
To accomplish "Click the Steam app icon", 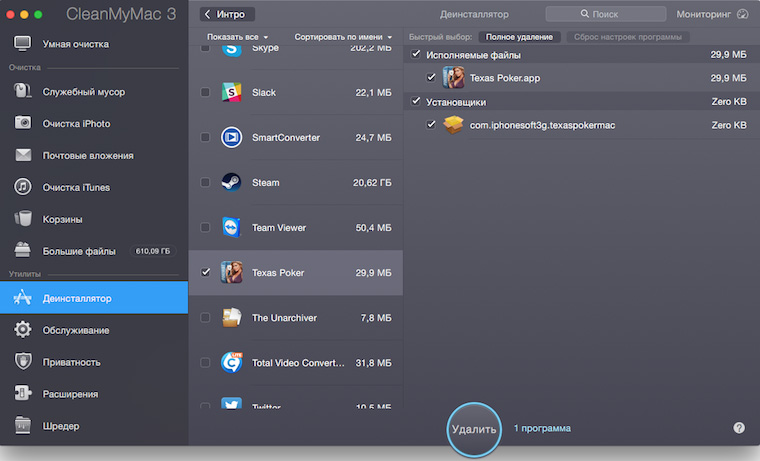I will tap(232, 182).
